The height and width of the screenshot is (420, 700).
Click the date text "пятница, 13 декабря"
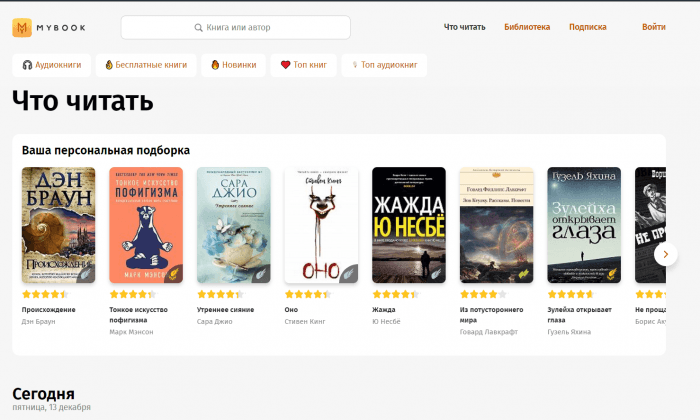(x=51, y=407)
